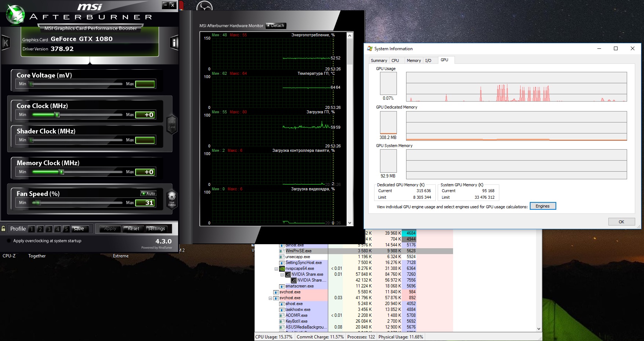Viewport: 644px width, 341px height.
Task: Click the Core Clock slider handle
Action: 57,115
